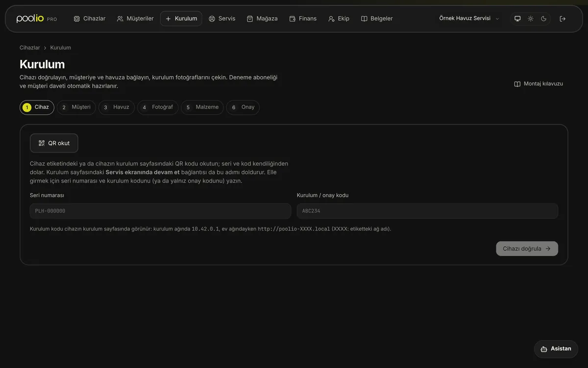This screenshot has height=368, width=588.
Task: Navigate to Mağaza
Action: (262, 19)
